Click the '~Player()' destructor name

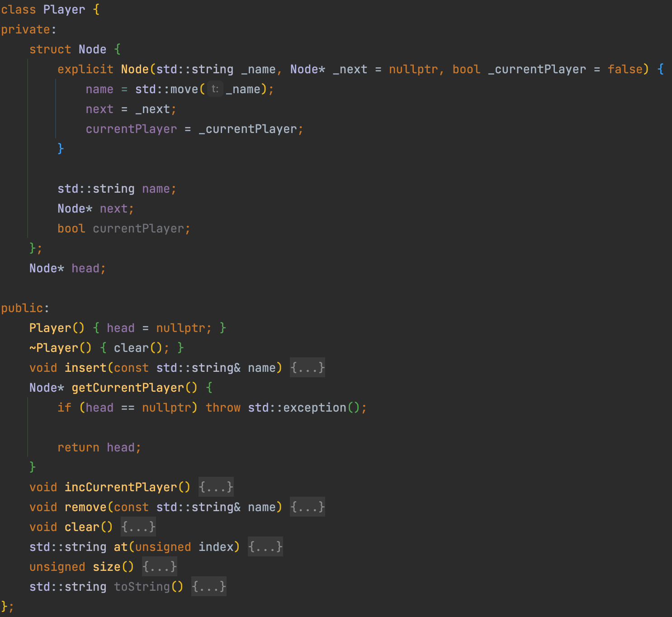pos(61,348)
